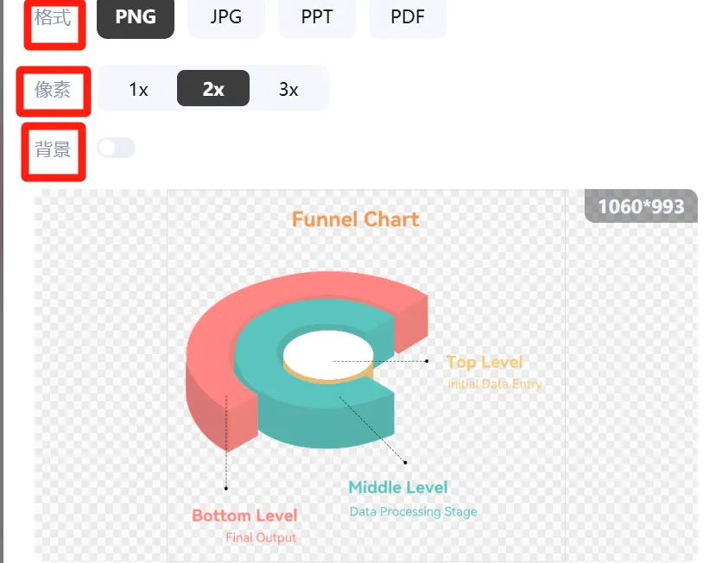Viewport: 728px width, 563px height.
Task: Click the Top Level label
Action: [x=484, y=362]
